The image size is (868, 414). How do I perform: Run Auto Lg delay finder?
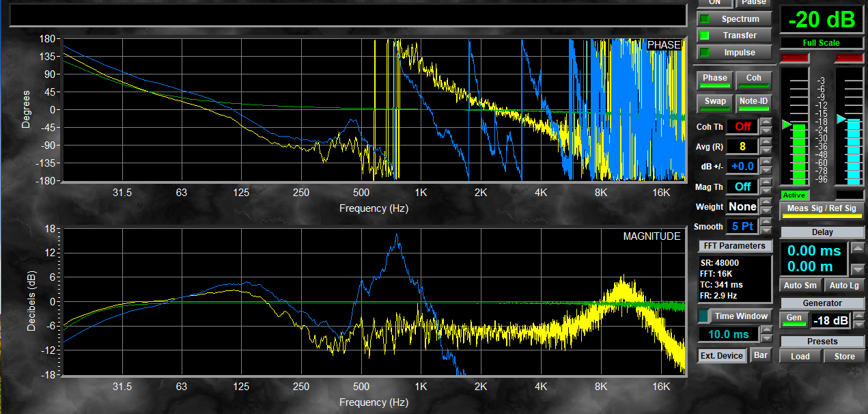[x=844, y=286]
